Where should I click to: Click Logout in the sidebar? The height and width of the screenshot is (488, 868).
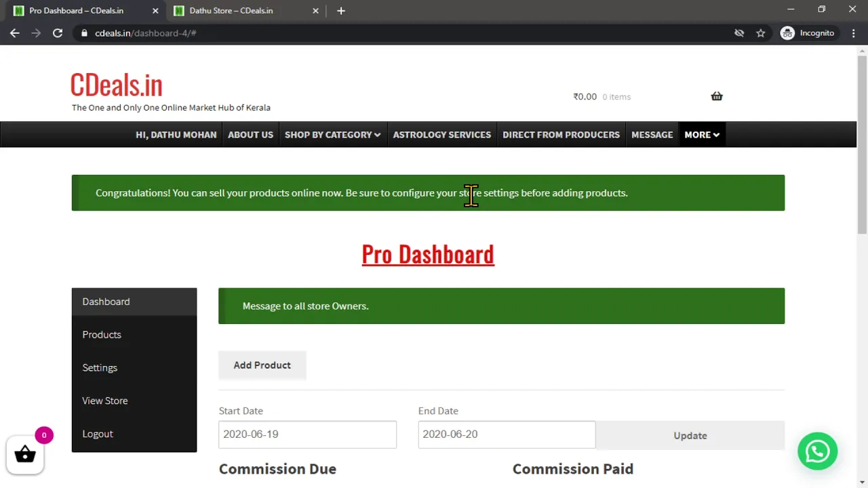point(134,434)
